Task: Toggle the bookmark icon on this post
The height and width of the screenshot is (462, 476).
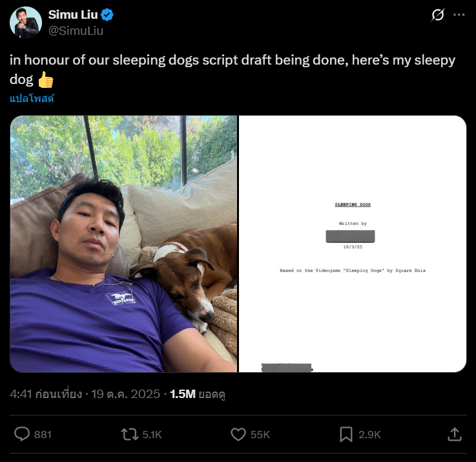Action: coord(346,434)
